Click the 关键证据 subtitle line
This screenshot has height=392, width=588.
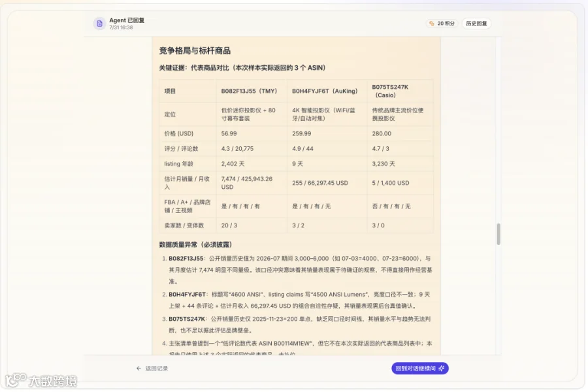(x=242, y=68)
